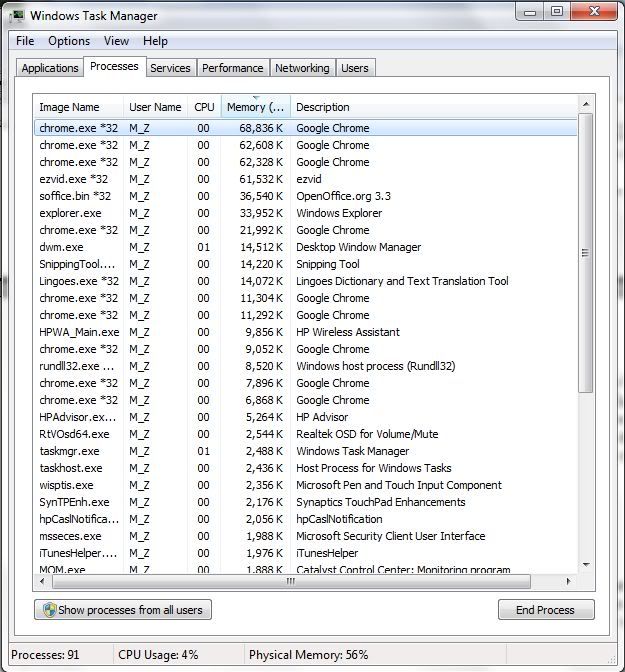The height and width of the screenshot is (672, 625).
Task: Sort by Description column header
Action: (434, 107)
